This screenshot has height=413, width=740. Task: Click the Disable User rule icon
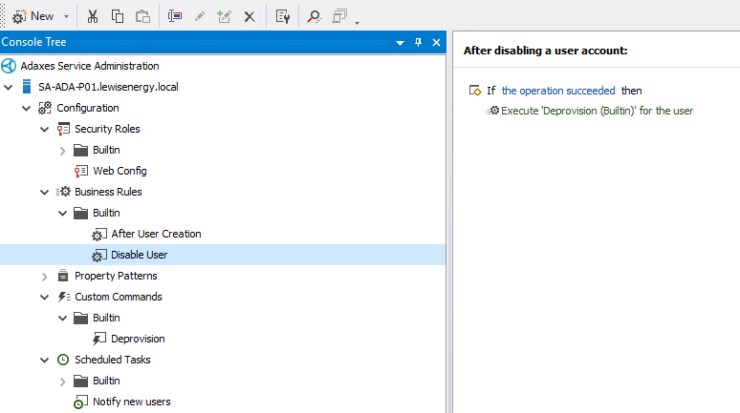(x=99, y=255)
